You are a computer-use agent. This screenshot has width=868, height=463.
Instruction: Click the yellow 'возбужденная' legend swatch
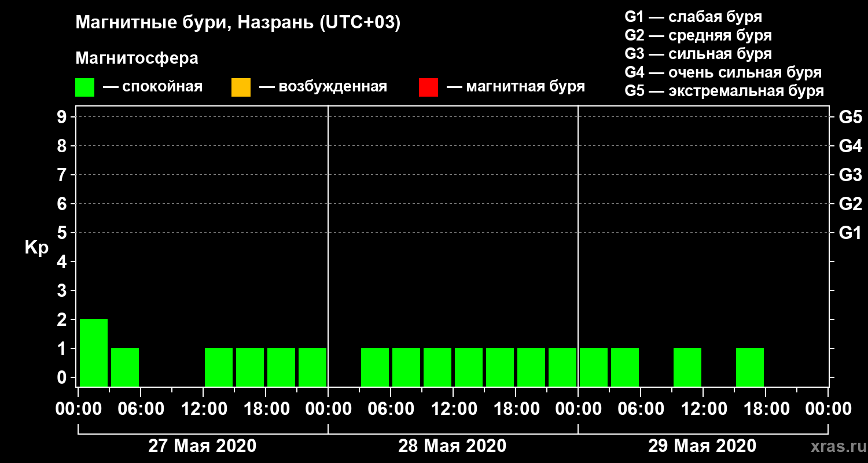tap(241, 87)
